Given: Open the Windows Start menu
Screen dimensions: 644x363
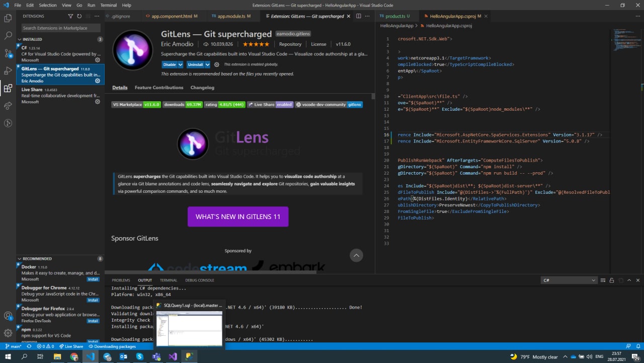Looking at the screenshot, I should pyautogui.click(x=8, y=356).
